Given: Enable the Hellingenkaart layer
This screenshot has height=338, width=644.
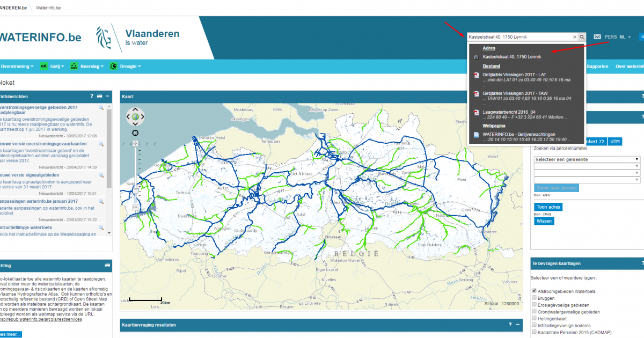Looking at the screenshot, I should click(534, 319).
